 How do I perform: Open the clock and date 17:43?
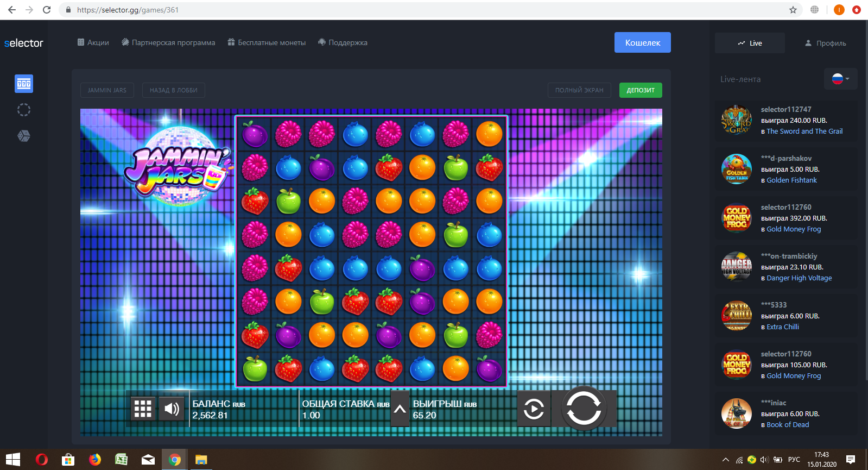(x=822, y=460)
